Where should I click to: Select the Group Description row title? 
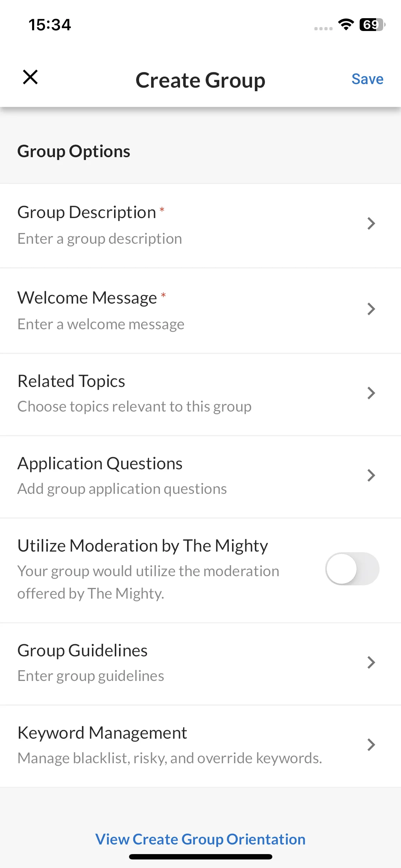pyautogui.click(x=87, y=212)
